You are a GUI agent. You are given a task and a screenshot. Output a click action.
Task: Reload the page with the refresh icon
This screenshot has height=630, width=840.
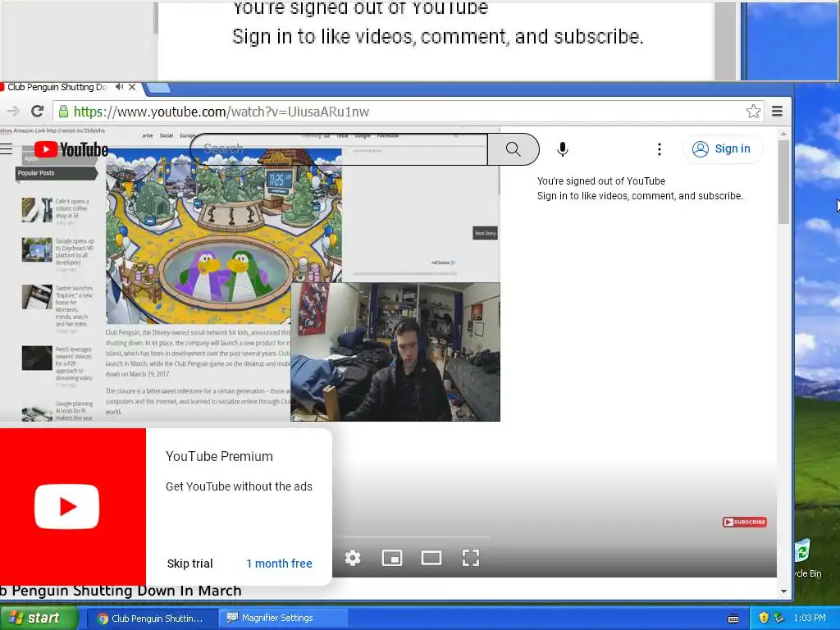click(x=37, y=111)
